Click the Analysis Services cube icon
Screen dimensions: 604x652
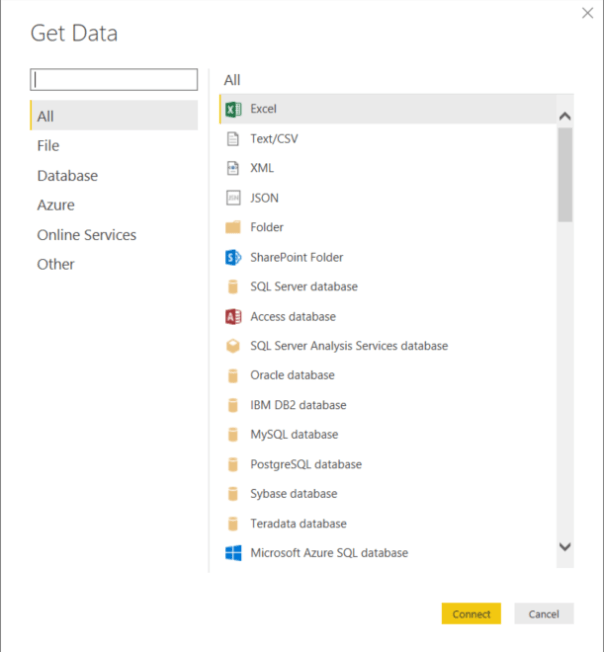[233, 346]
